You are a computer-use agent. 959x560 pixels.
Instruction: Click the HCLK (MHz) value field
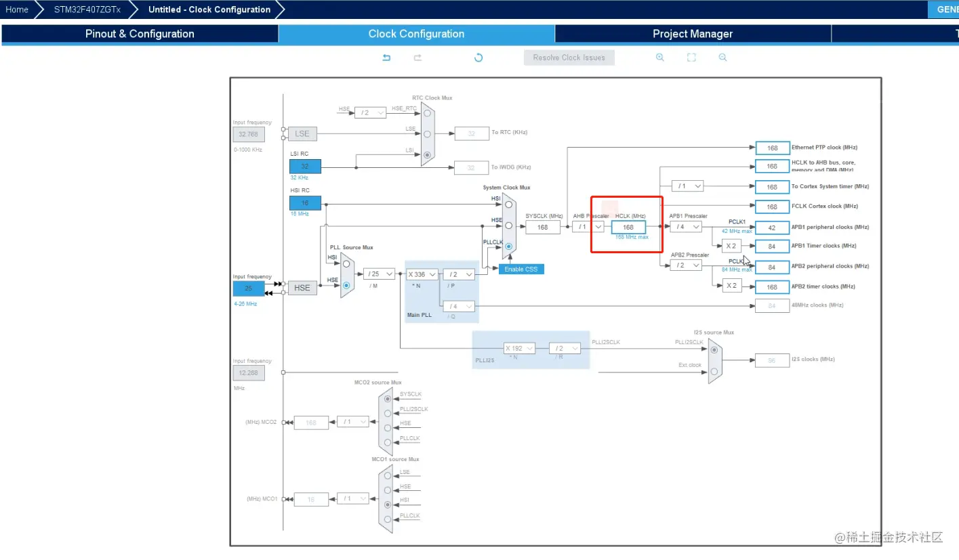click(x=628, y=228)
